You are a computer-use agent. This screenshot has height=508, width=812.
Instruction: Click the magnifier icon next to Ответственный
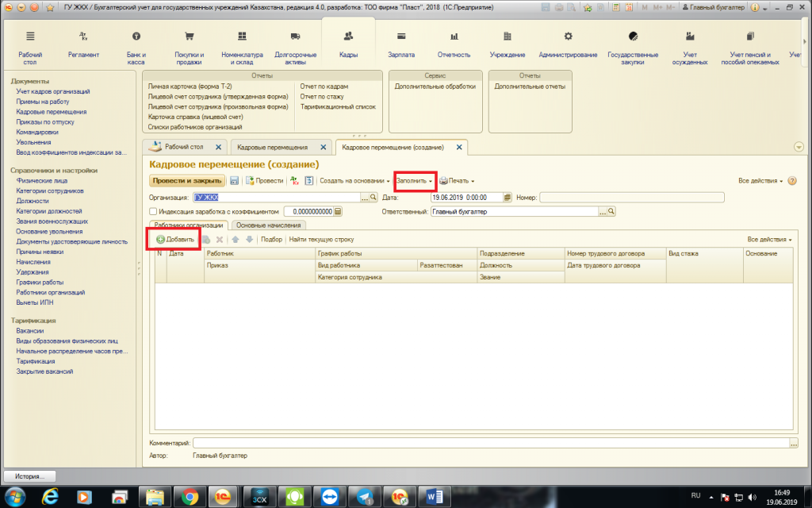[x=611, y=212]
